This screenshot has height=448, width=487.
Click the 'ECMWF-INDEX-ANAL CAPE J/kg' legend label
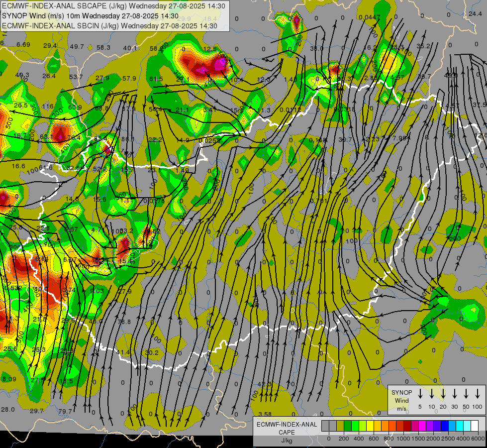coord(287,433)
